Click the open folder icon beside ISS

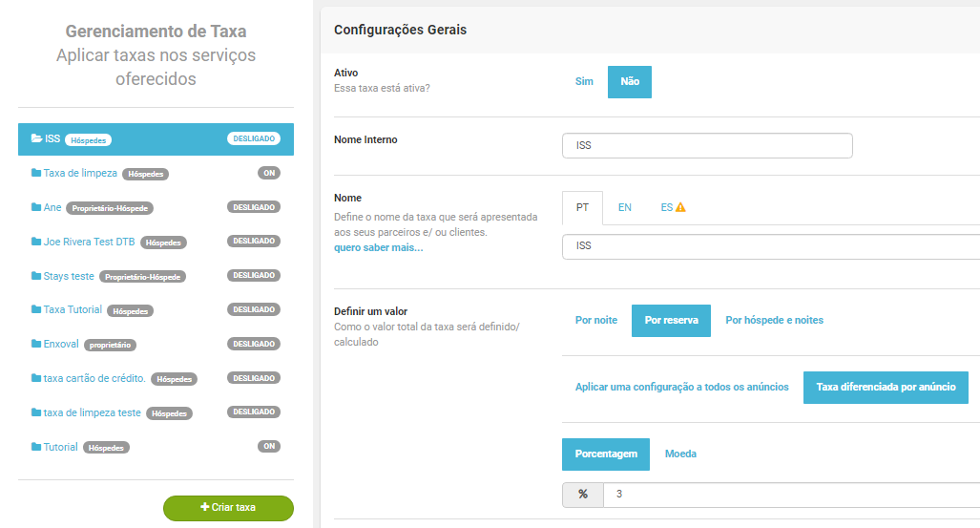click(x=37, y=138)
